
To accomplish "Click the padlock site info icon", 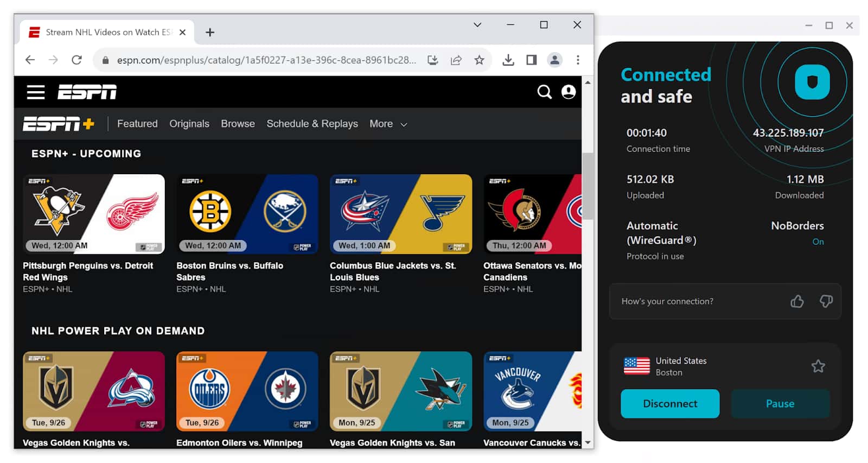I will tap(105, 60).
